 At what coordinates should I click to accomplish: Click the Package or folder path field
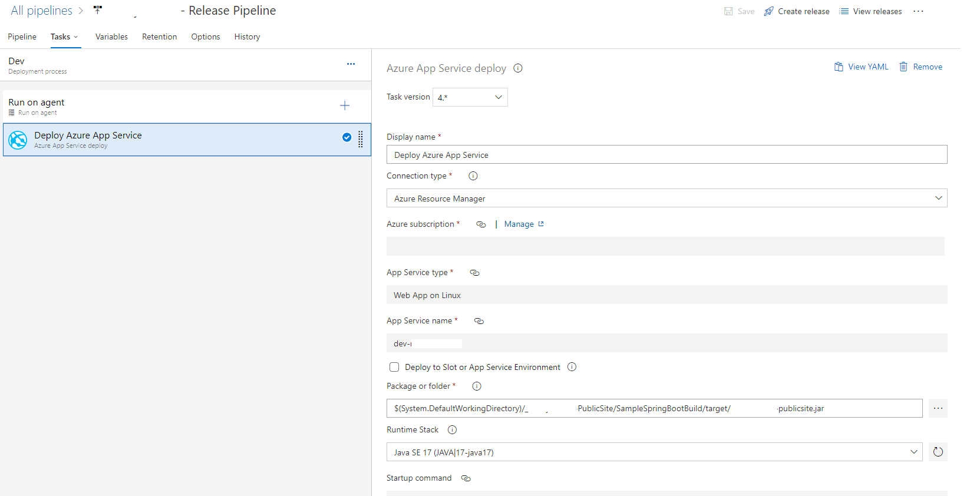[x=654, y=408]
